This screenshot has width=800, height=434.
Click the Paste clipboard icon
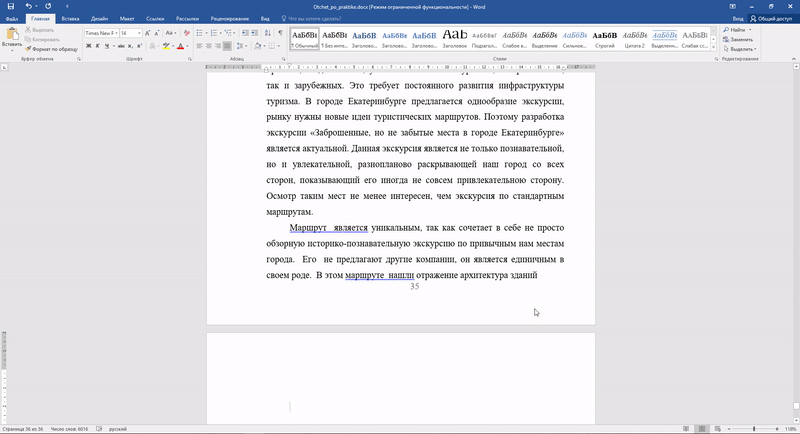[x=12, y=35]
